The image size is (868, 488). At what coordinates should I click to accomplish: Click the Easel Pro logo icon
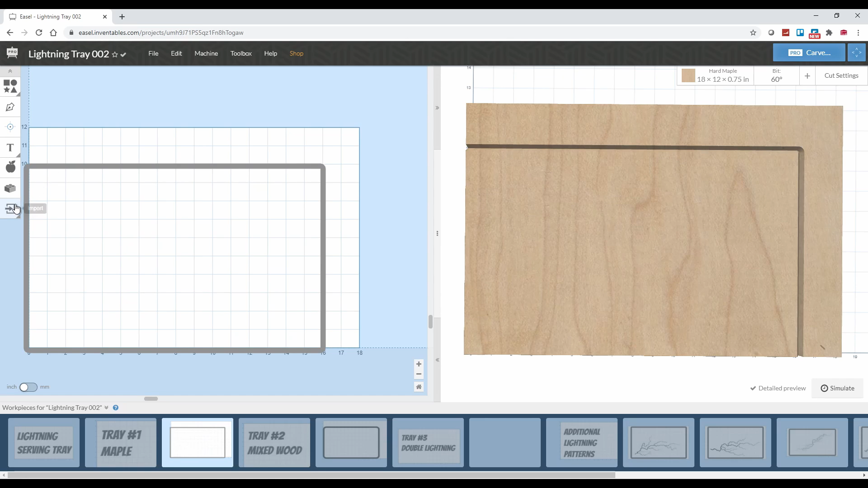[x=12, y=53]
